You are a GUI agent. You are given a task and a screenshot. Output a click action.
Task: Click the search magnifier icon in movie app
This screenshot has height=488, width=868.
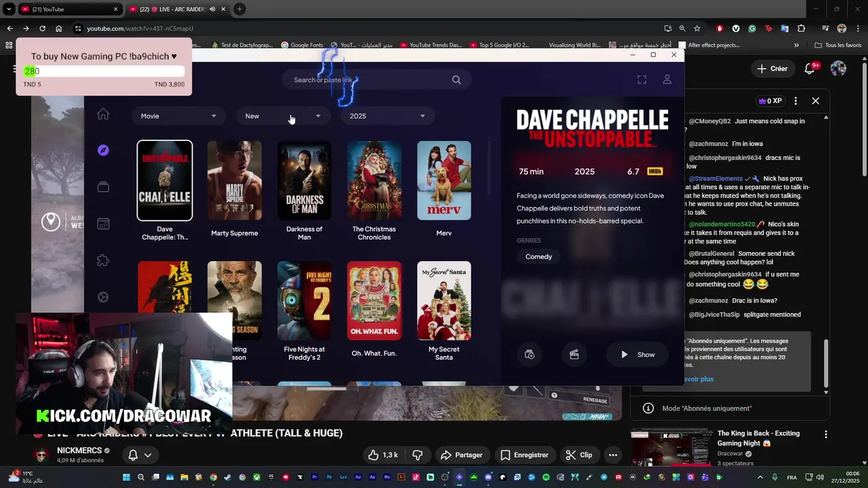coord(456,80)
